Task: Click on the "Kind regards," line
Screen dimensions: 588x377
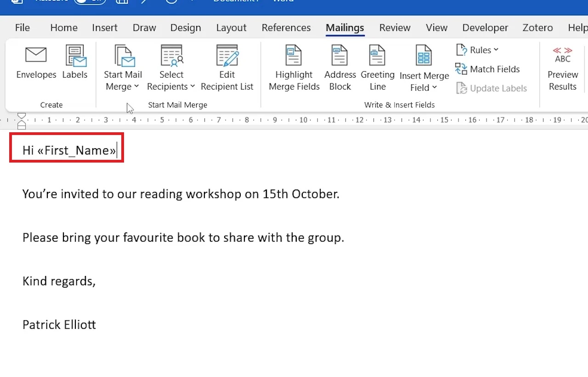Action: tap(59, 281)
